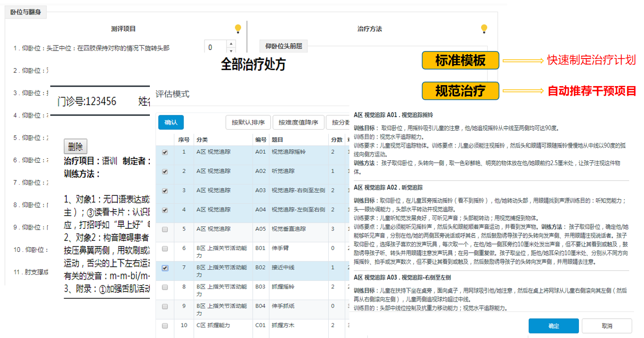644x338 pixels.
Task: Click the 编号 column header
Action: [261, 140]
